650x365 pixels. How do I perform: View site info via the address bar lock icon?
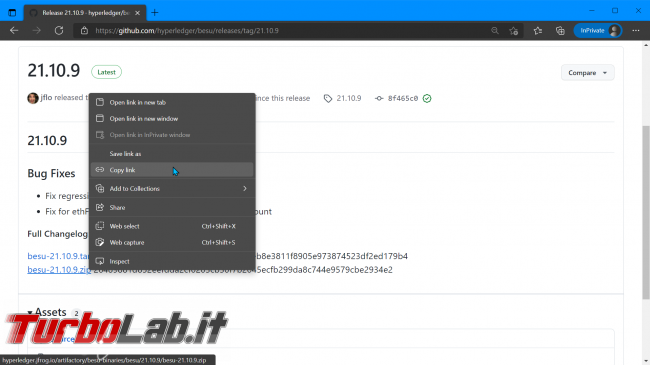84,31
